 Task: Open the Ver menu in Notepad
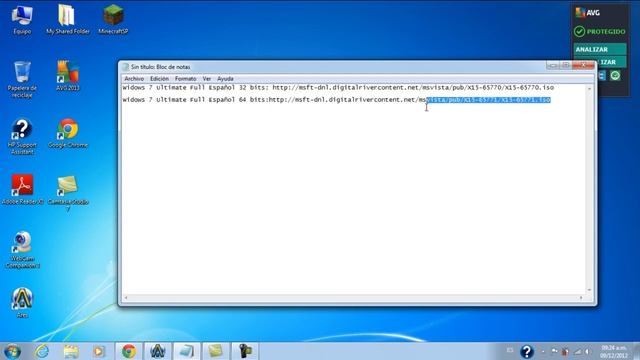207,78
